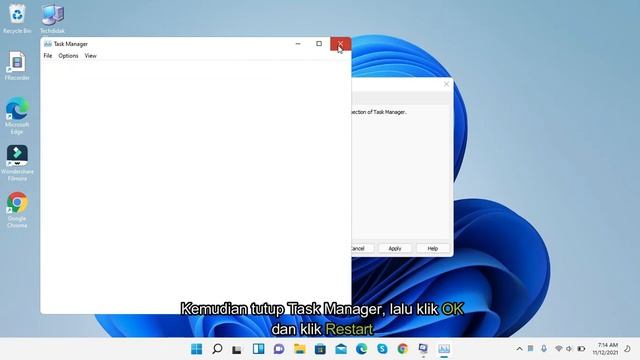Click the battery tray icon
The height and width of the screenshot is (360, 640).
(x=581, y=349)
